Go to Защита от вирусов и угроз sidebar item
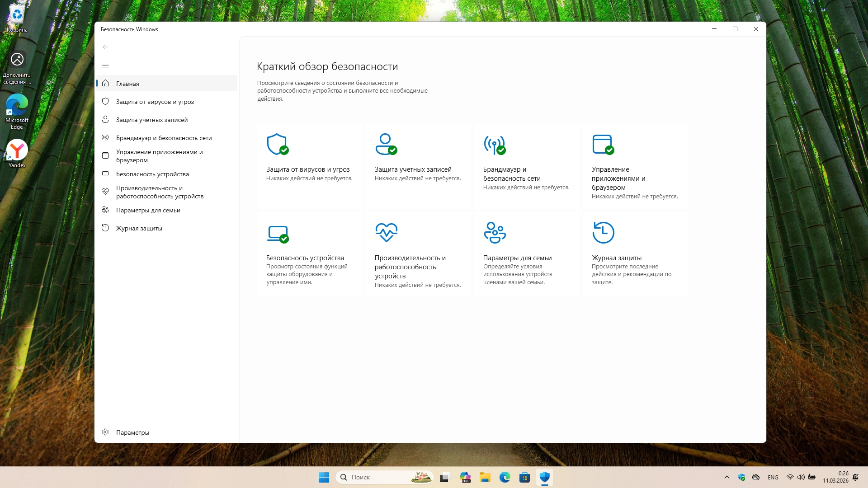The width and height of the screenshot is (868, 488). pos(155,102)
